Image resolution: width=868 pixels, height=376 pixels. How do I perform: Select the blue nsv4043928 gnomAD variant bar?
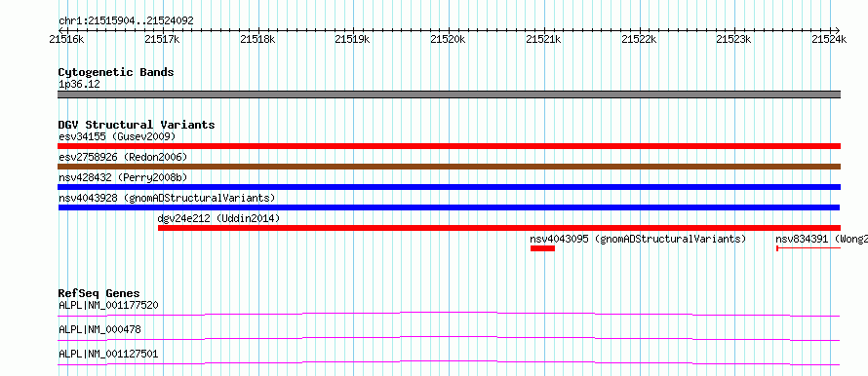click(x=449, y=207)
